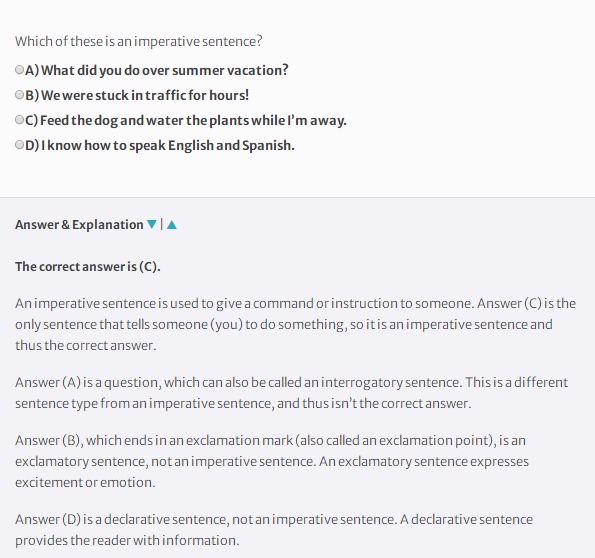Click the paragraph beginning 'An imperative sentence is used'
The height and width of the screenshot is (558, 595).
click(296, 324)
